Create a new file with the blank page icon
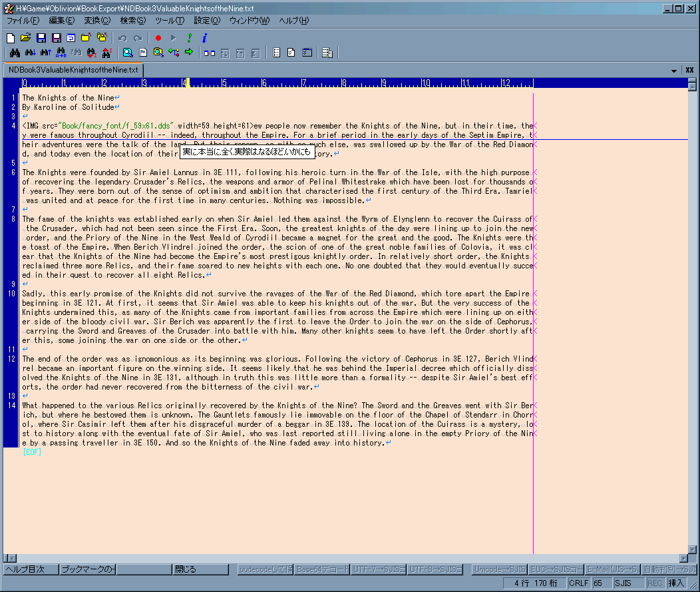The height and width of the screenshot is (592, 700). point(11,39)
